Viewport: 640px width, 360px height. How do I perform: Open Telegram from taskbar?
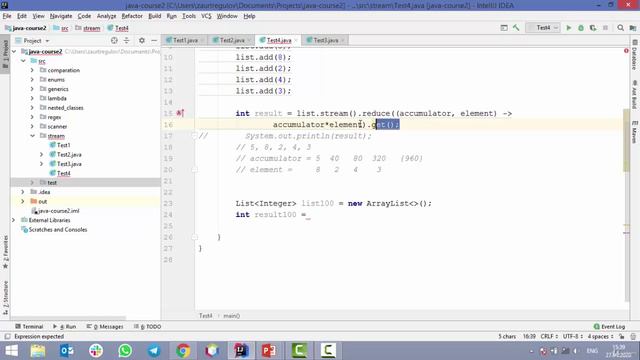click(x=154, y=351)
